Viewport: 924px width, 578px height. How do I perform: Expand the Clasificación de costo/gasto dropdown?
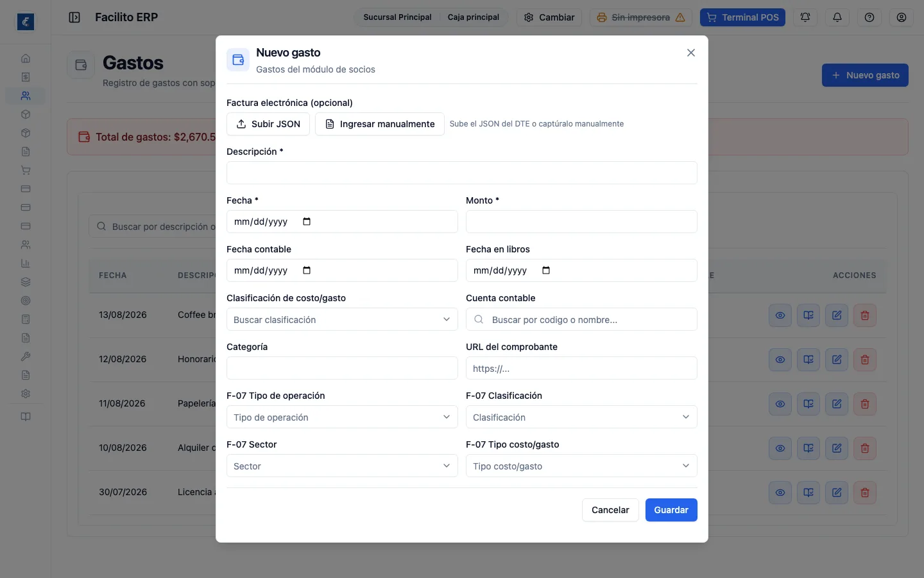point(342,319)
